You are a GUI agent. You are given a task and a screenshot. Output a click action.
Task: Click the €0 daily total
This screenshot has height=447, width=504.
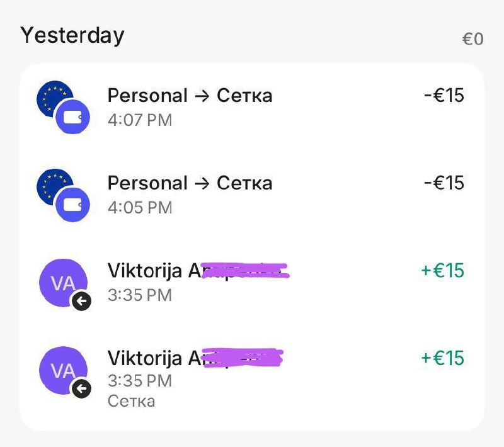coord(472,39)
